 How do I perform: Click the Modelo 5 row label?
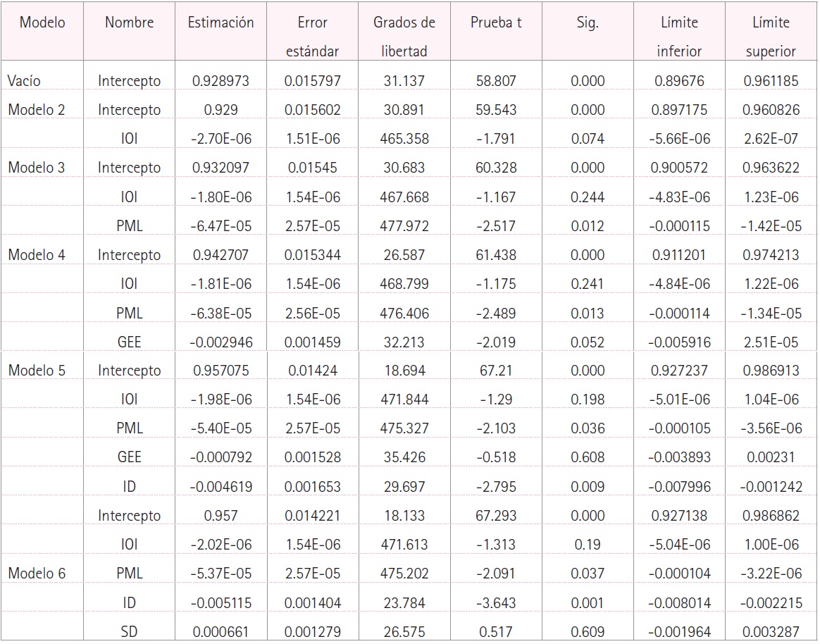point(37,371)
